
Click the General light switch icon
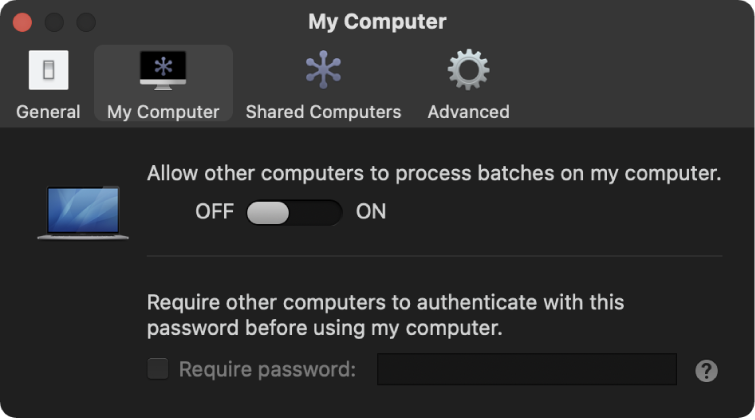(x=48, y=70)
